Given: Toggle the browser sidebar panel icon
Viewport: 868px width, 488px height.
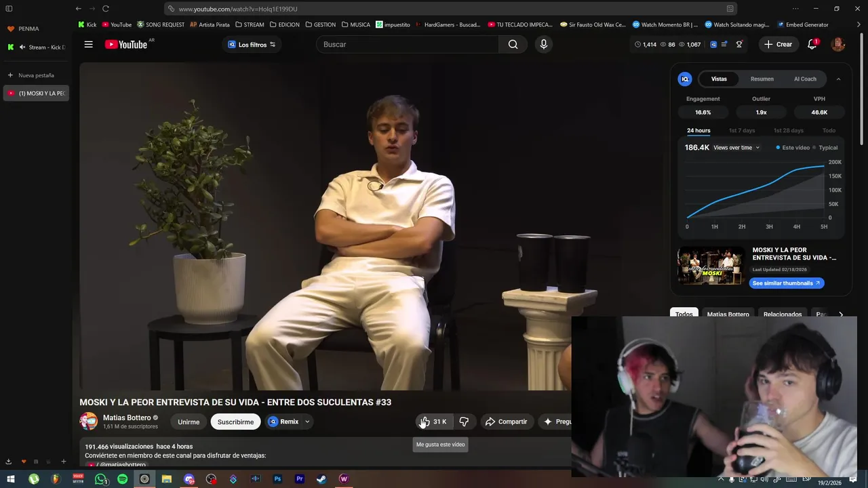Looking at the screenshot, I should click(9, 9).
